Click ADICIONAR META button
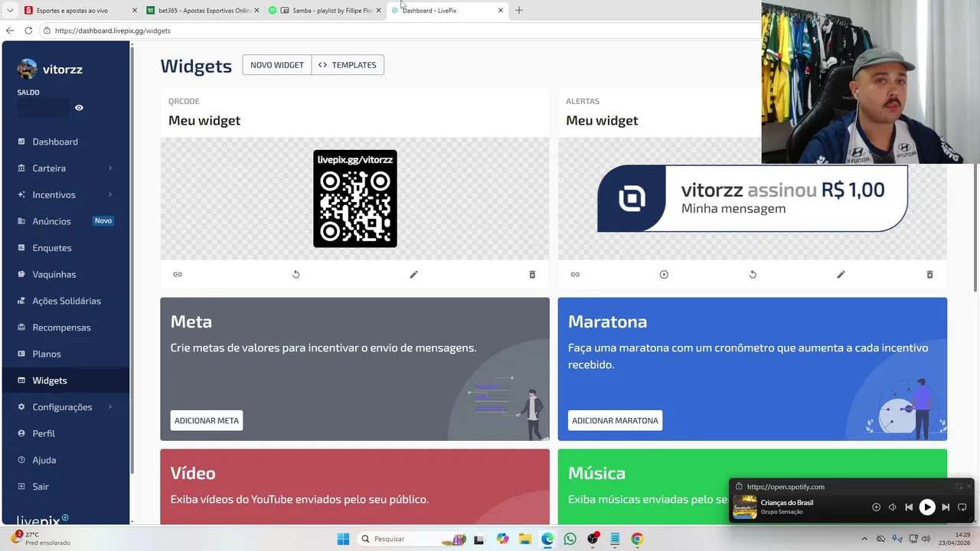The height and width of the screenshot is (551, 980). coord(207,420)
